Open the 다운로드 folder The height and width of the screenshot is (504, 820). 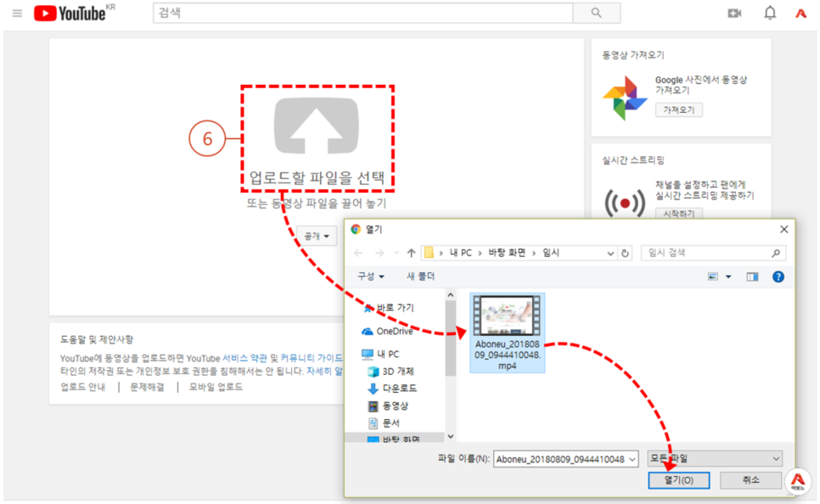pos(392,389)
